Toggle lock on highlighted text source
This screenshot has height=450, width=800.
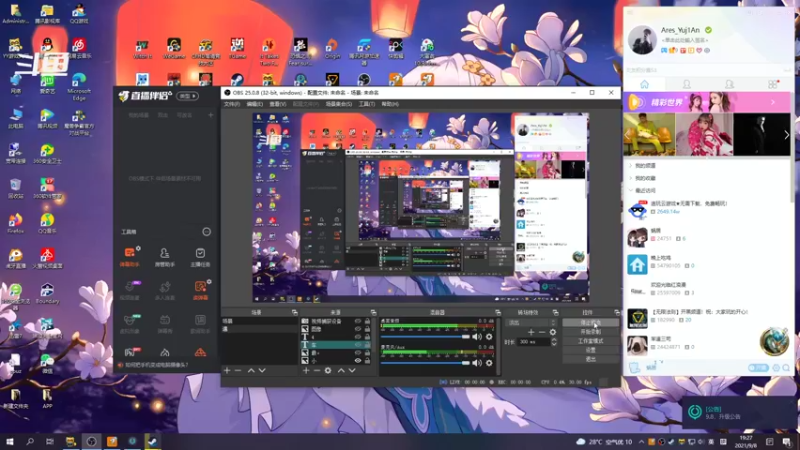(x=367, y=345)
